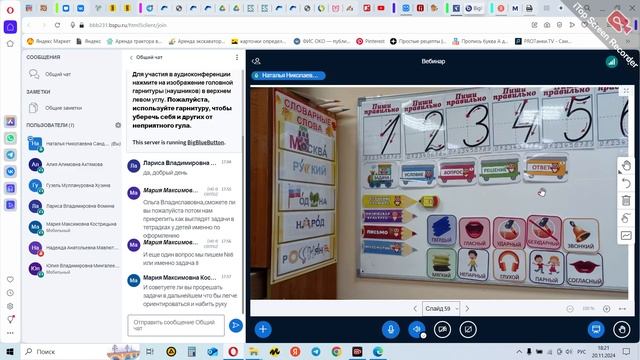Click fit to width slide icon
Viewport: 640px width, 360px height.
[622, 309]
